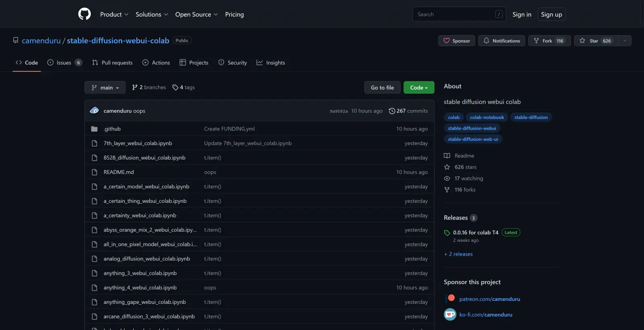Screen dimensions: 644x330
Task: Select the colab topic tag
Action: tap(454, 117)
